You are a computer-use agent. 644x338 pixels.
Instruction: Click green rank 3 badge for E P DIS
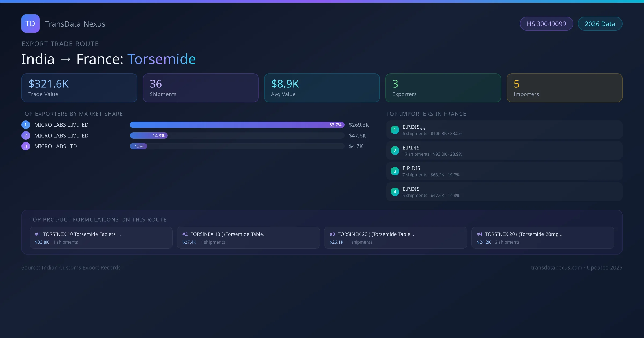pos(395,171)
